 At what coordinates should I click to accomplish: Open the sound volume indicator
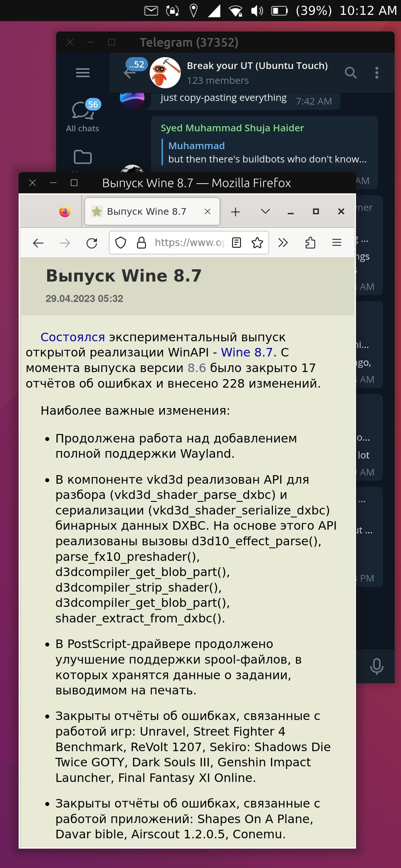pos(257,11)
